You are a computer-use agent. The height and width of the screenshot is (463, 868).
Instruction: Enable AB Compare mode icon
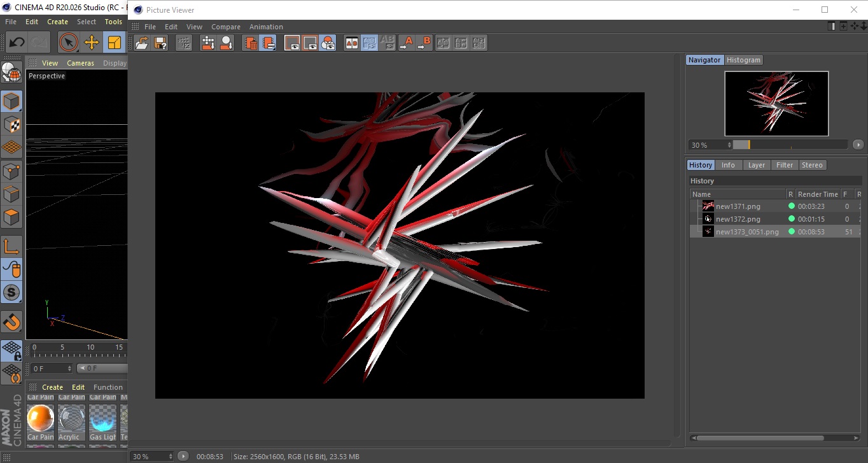(352, 43)
